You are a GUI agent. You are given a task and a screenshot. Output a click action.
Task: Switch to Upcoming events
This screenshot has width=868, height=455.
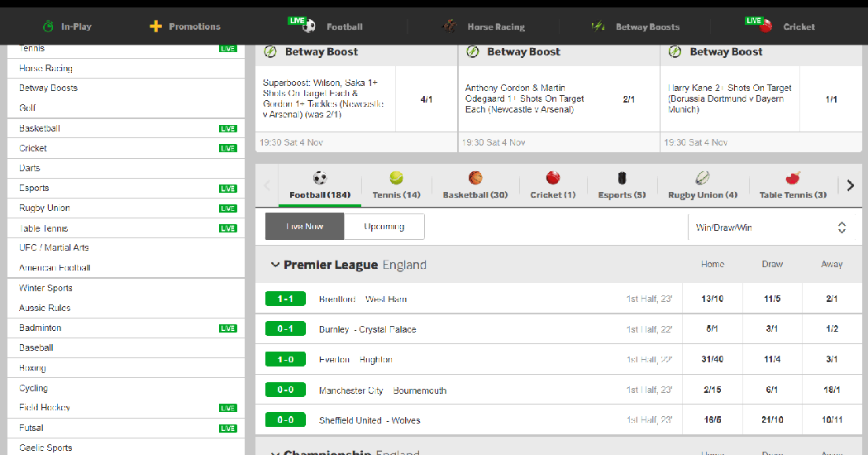384,227
